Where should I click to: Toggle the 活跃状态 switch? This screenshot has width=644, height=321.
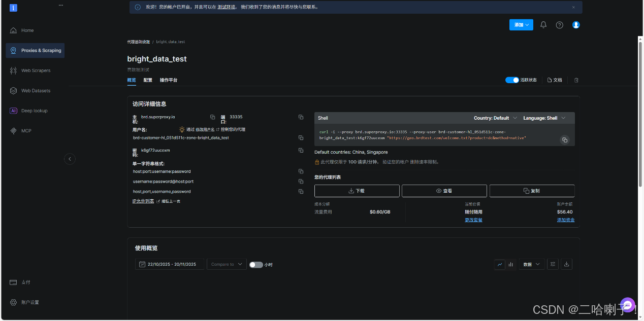512,80
